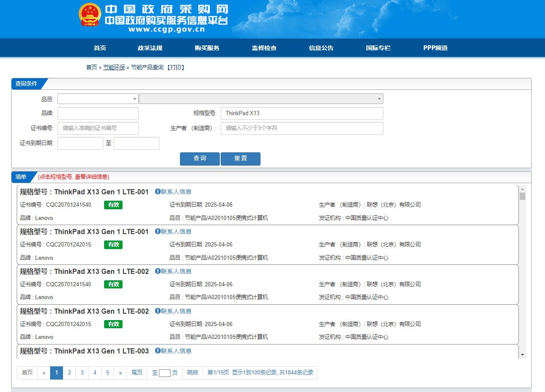
Task: Click 有效 badge beside LTE-001 certificate CQC20701242015
Action: point(113,245)
